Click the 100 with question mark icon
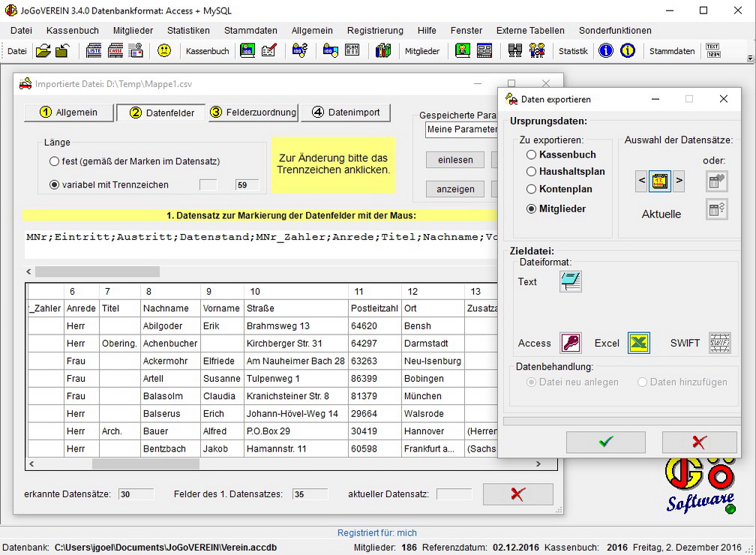The height and width of the screenshot is (555, 756). point(299,51)
